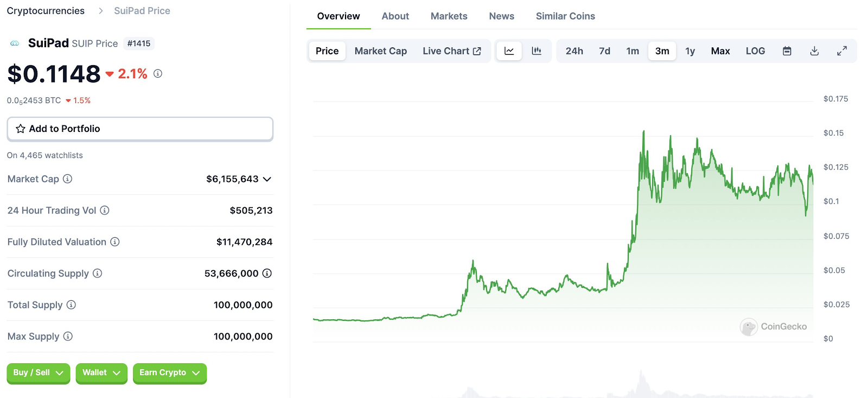Show Max Supply info icon
868x398 pixels.
68,336
